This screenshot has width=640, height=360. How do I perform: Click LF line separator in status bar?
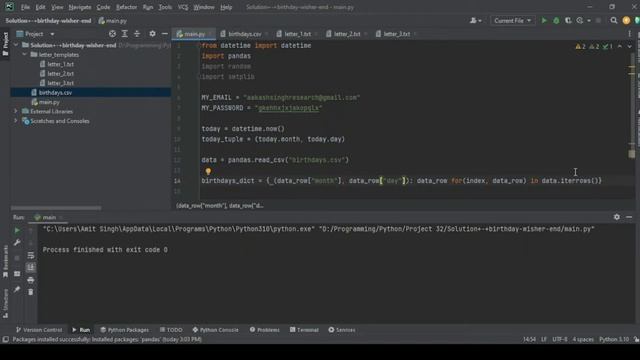(x=544, y=340)
